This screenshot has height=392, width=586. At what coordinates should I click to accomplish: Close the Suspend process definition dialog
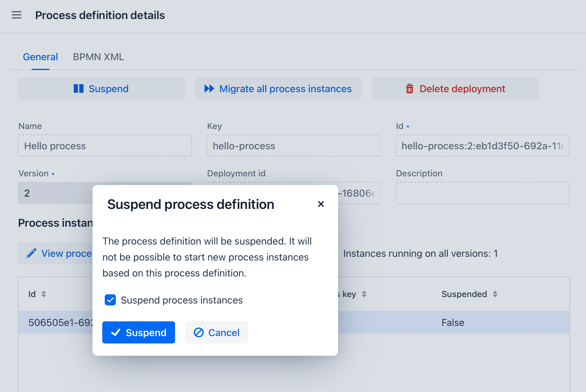(321, 204)
